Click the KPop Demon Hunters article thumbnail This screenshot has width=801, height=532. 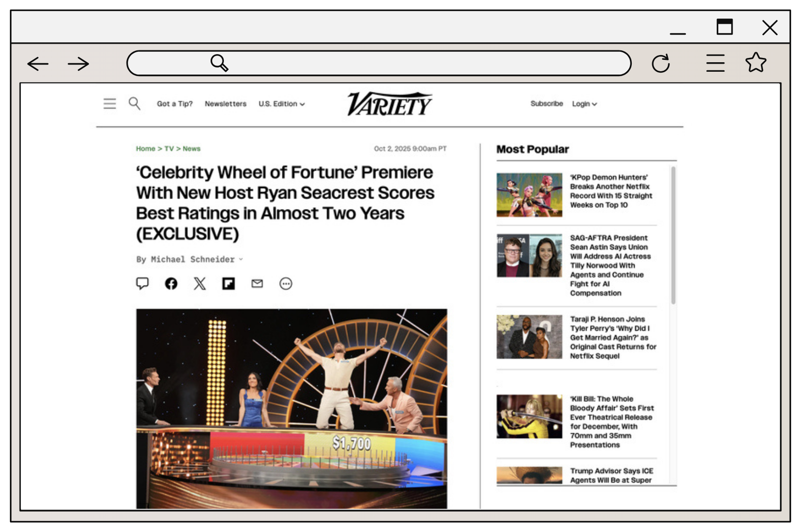click(x=529, y=194)
